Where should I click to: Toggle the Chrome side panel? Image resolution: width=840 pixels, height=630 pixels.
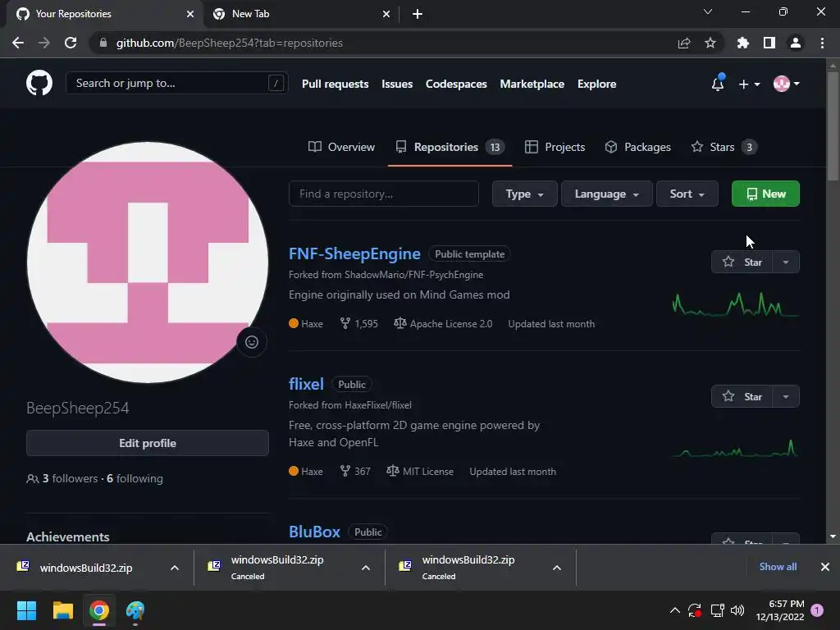[x=769, y=43]
